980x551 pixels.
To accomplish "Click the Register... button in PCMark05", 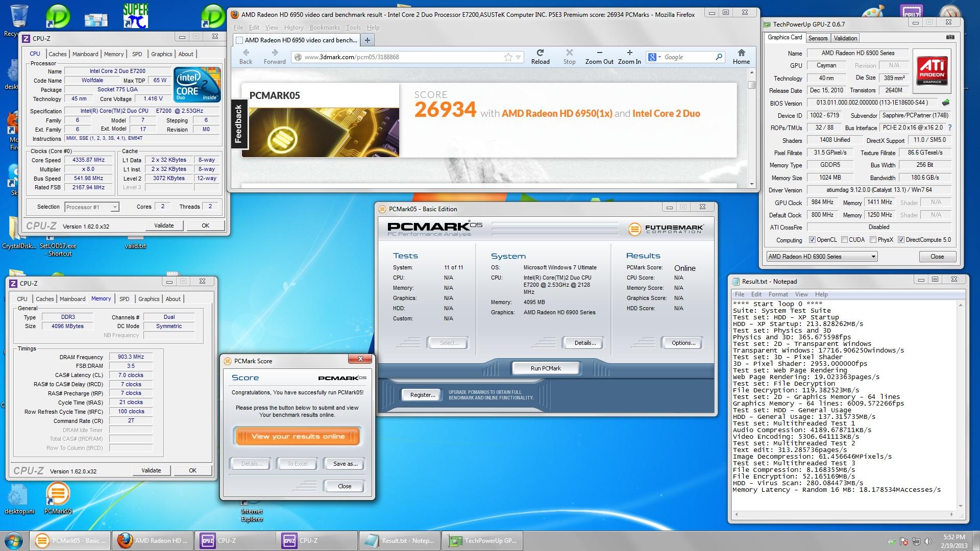I will [423, 395].
